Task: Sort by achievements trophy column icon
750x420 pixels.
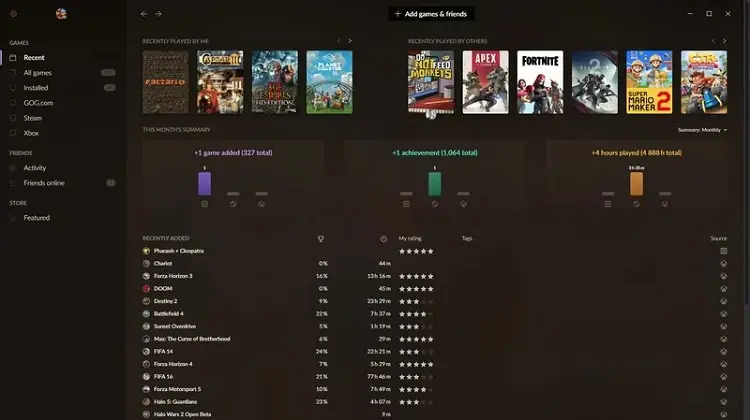Action: click(x=320, y=239)
